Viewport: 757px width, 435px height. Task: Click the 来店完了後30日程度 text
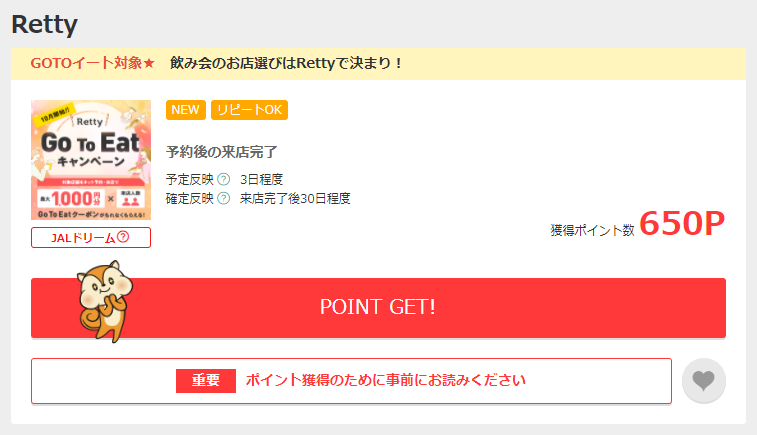[295, 198]
